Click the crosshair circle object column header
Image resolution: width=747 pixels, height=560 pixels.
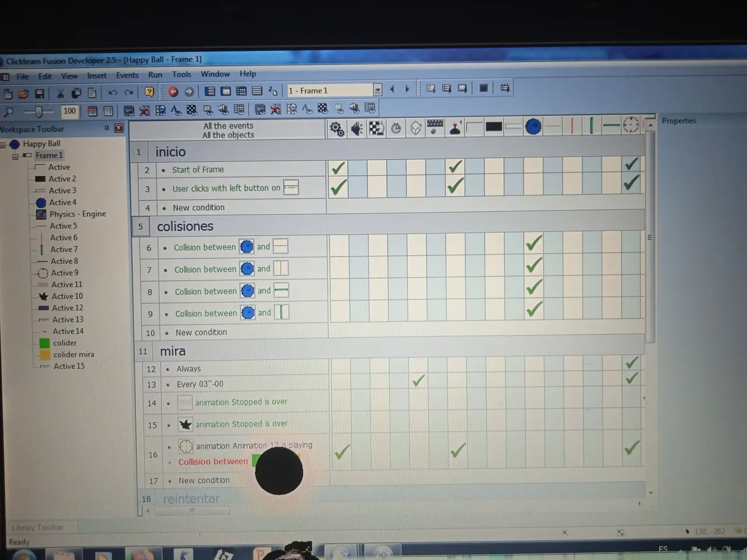631,125
